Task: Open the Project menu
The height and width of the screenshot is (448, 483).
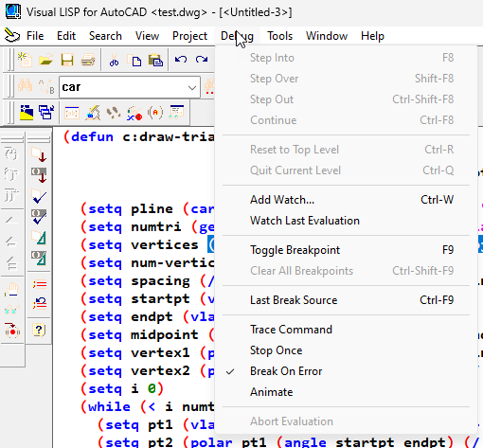Action: 189,36
